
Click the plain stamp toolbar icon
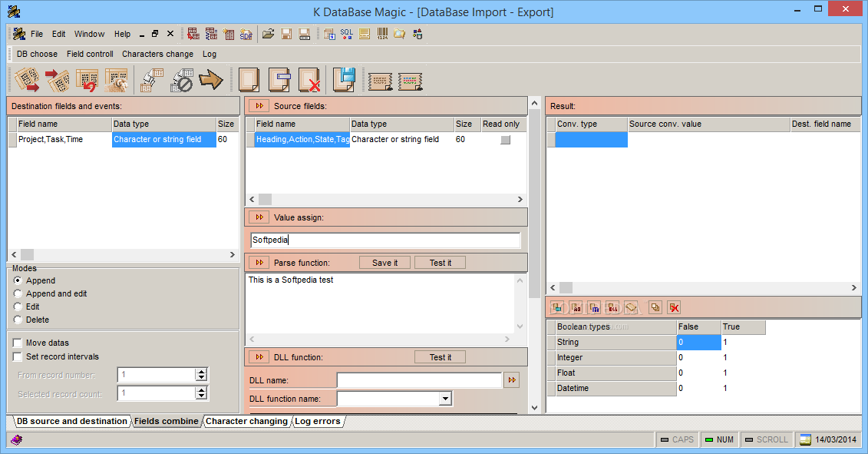coord(381,81)
